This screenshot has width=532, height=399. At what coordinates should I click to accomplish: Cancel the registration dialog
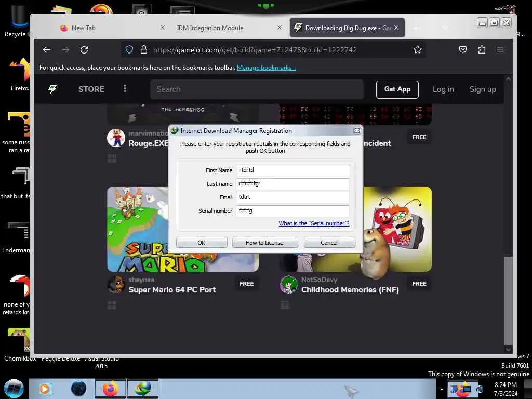coord(329,243)
